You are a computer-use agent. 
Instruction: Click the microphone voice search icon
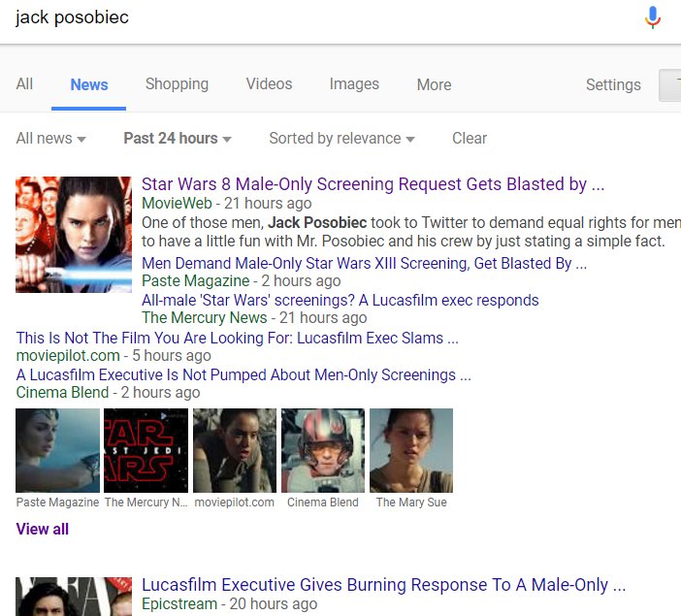click(x=652, y=17)
